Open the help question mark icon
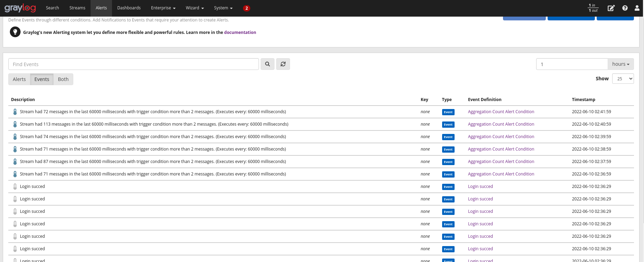Screen dimensions: 644x262 pos(625,8)
